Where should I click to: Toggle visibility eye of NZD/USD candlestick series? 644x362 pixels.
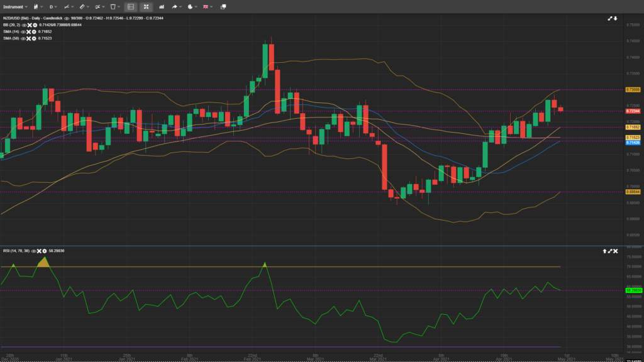(67, 18)
